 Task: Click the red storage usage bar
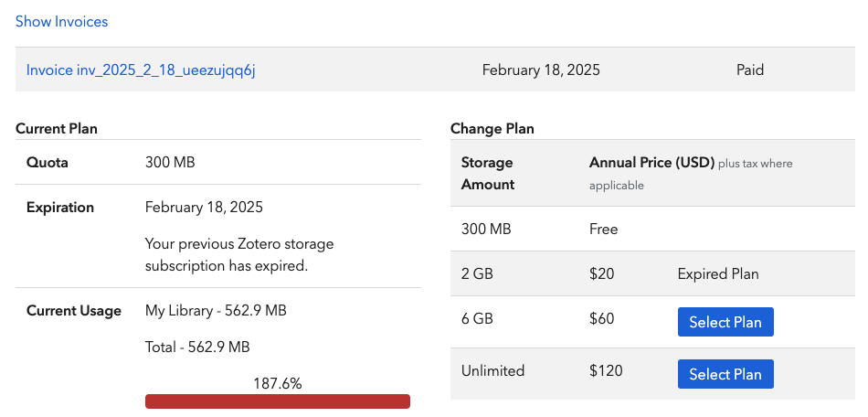(277, 401)
